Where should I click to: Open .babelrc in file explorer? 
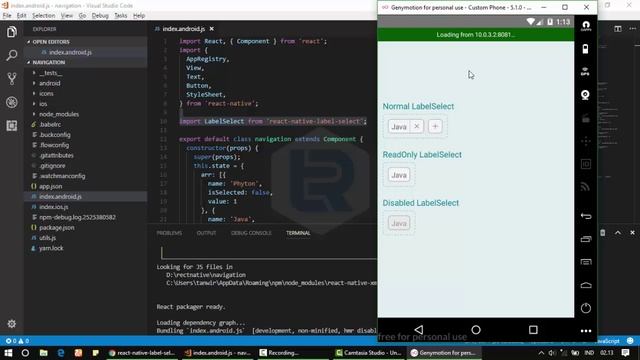(x=50, y=124)
